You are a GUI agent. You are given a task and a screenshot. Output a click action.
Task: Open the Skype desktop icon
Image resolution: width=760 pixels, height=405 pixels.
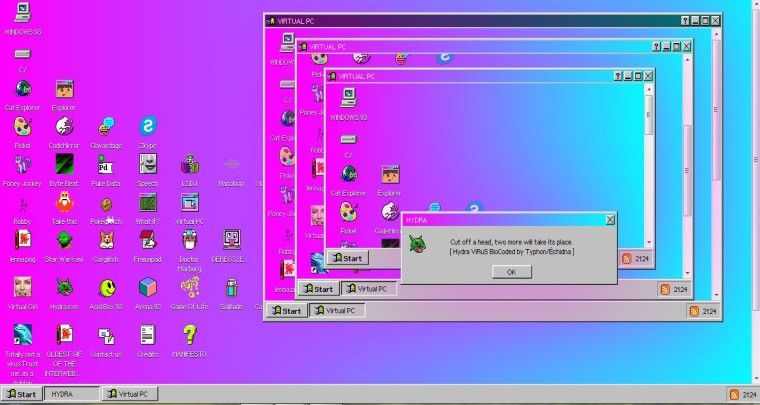(x=148, y=126)
